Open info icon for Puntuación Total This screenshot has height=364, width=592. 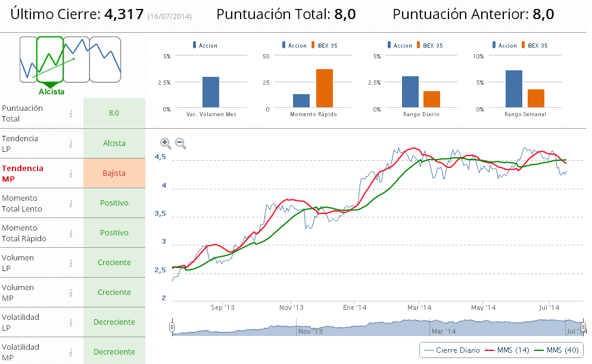[x=71, y=113]
